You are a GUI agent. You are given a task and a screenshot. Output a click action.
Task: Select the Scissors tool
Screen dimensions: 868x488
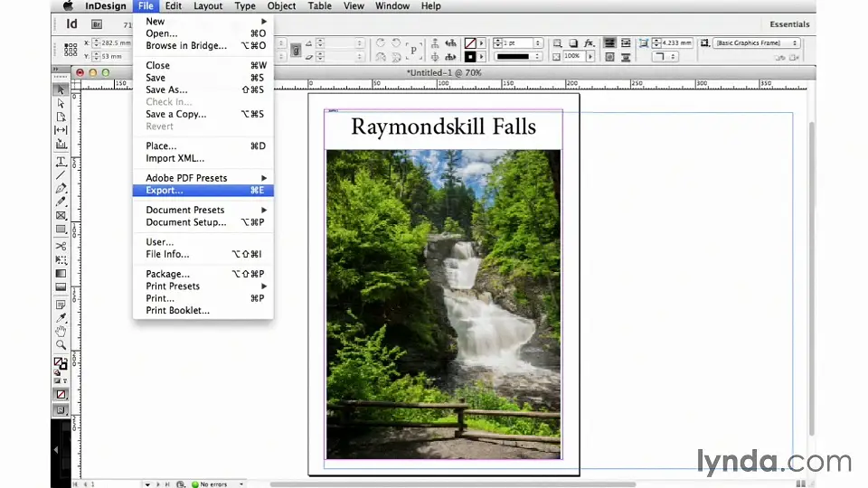pos(61,246)
